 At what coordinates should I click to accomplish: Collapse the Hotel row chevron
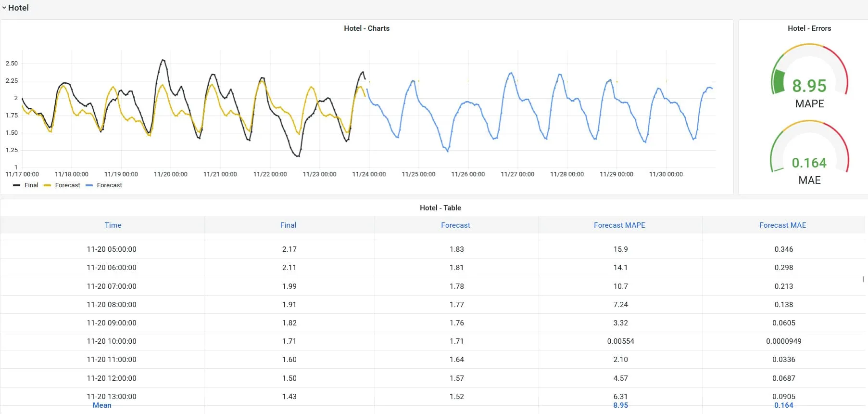4,8
